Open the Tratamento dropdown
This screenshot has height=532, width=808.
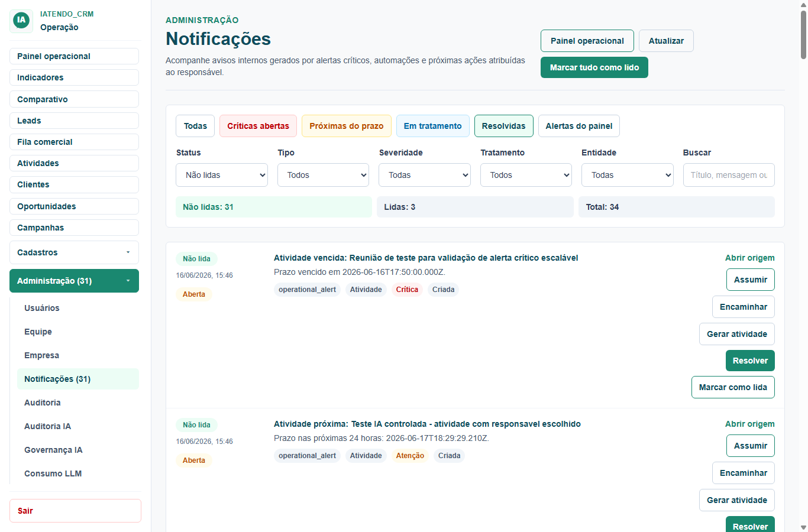[526, 175]
